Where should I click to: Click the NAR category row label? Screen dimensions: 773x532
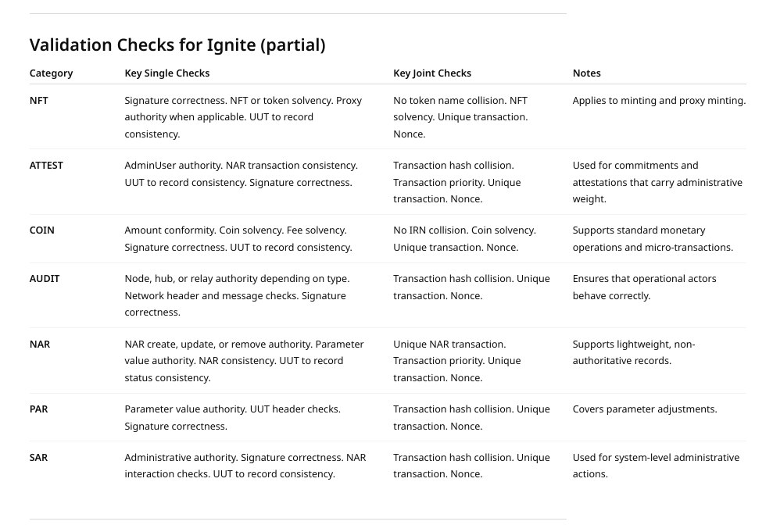pos(40,345)
